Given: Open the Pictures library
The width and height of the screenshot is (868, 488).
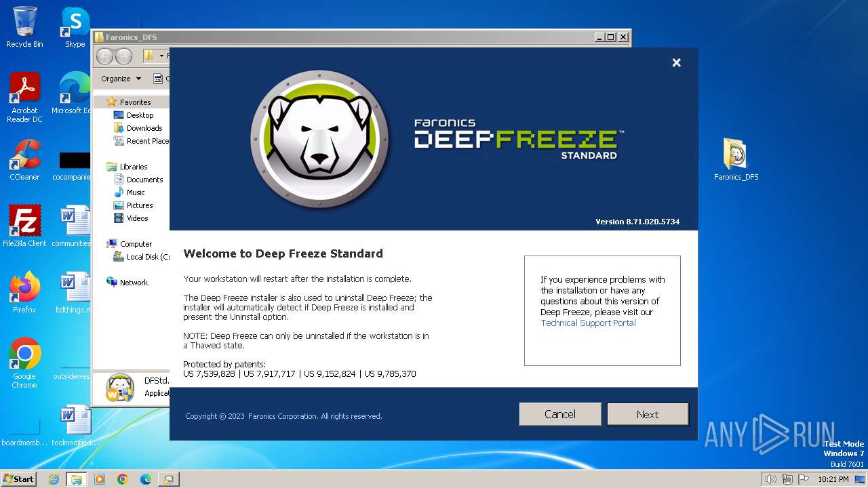Looking at the screenshot, I should click(x=140, y=205).
